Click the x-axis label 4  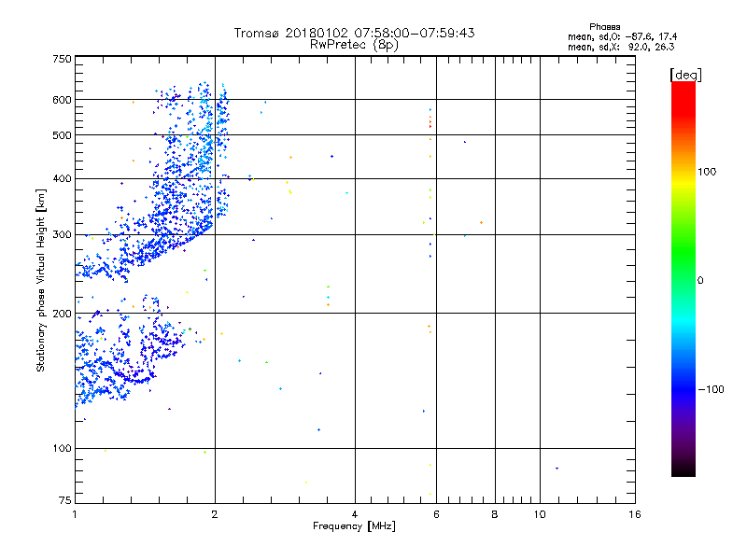pyautogui.click(x=355, y=514)
